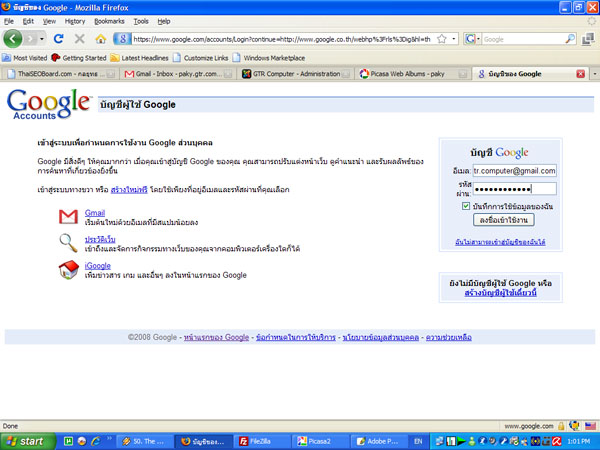
Task: Open the Web History link
Action: pyautogui.click(x=100, y=239)
